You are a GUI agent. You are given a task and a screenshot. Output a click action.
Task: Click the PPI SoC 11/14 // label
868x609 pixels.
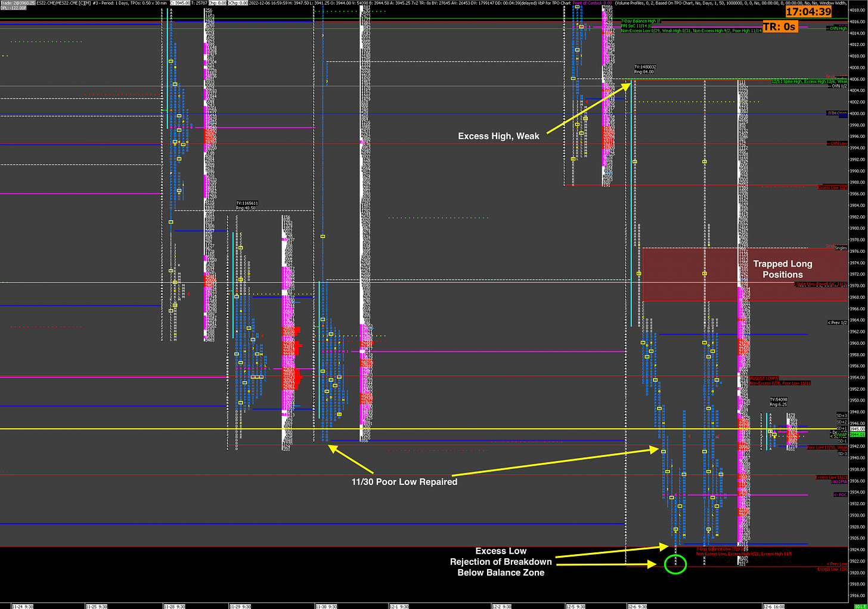click(x=635, y=26)
